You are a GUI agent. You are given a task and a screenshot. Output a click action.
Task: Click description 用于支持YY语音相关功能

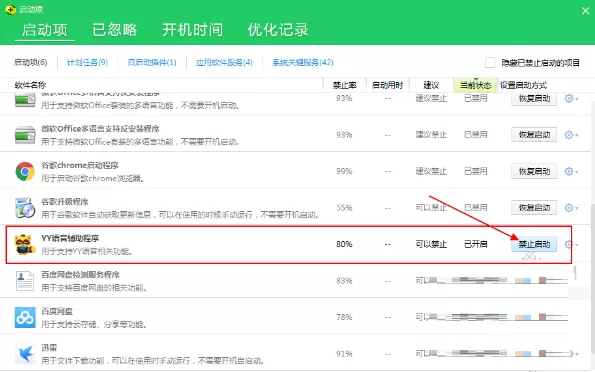[x=87, y=251]
